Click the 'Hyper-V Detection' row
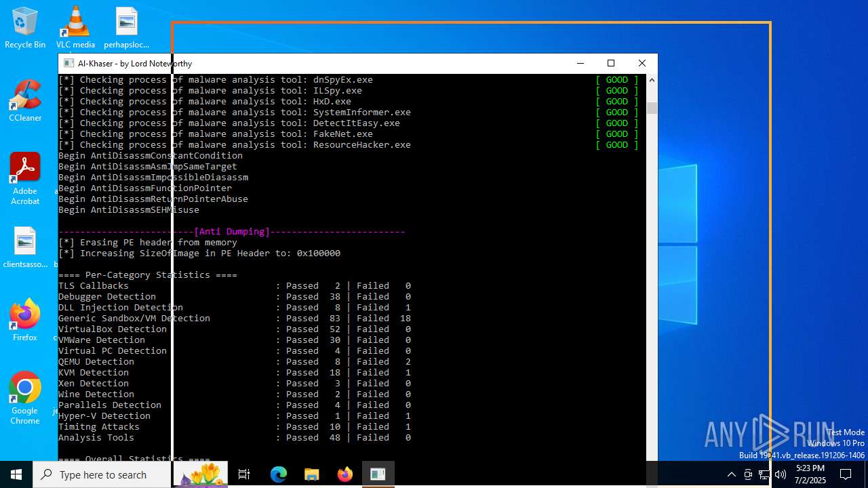 (x=235, y=416)
